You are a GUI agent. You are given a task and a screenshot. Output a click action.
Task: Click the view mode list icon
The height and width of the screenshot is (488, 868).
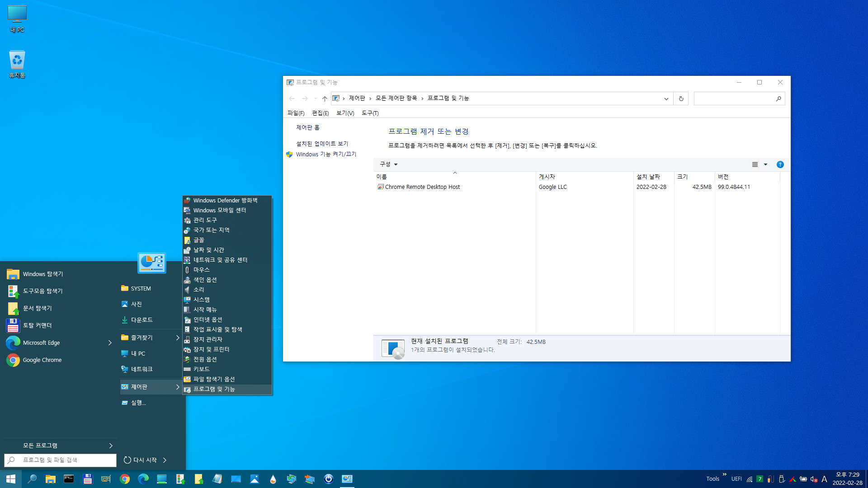755,164
